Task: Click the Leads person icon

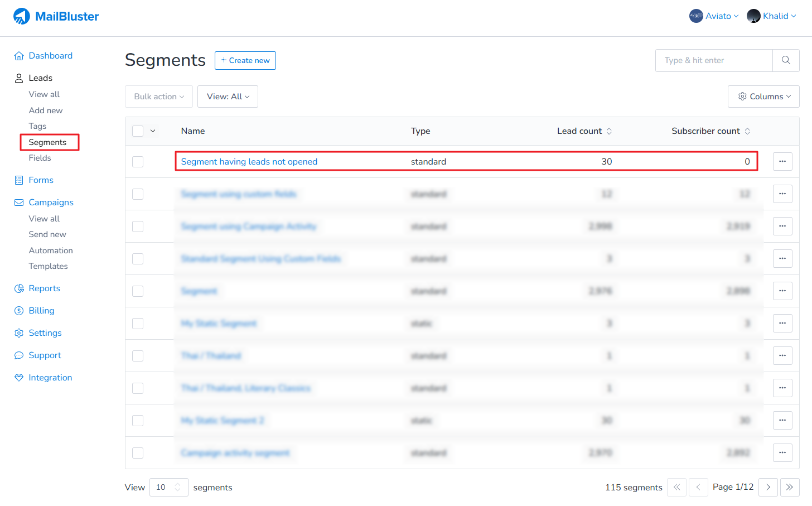Action: point(18,78)
